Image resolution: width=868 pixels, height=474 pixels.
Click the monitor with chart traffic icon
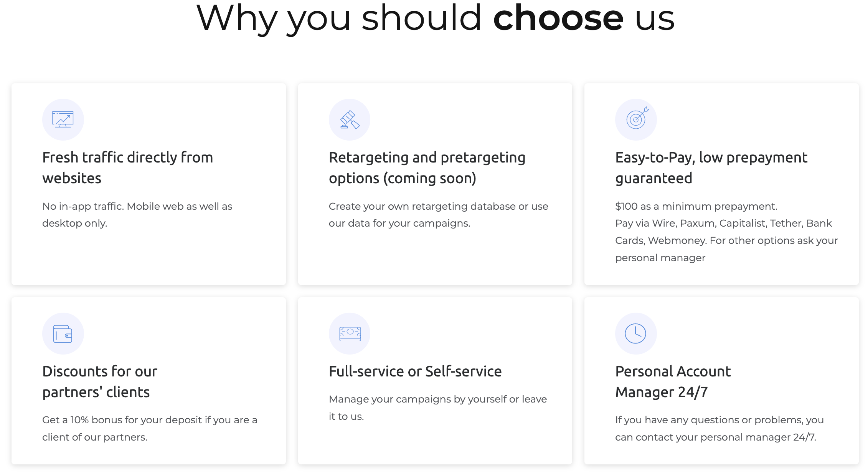(x=63, y=119)
